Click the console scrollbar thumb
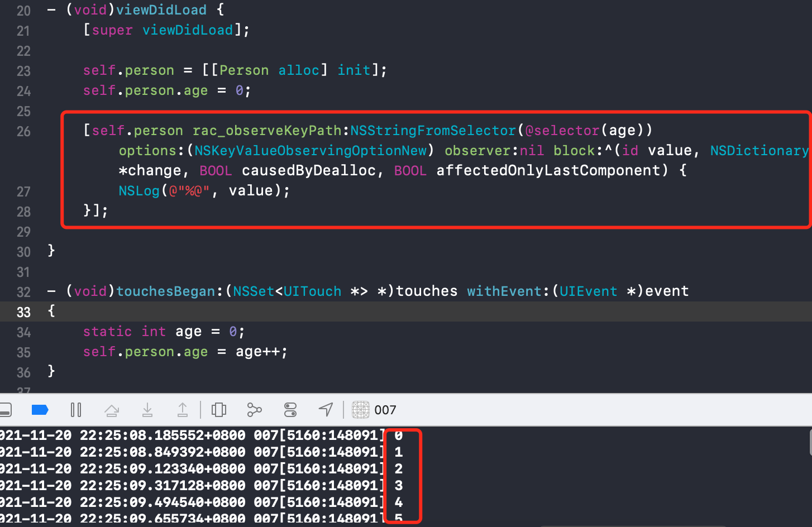 [810, 442]
